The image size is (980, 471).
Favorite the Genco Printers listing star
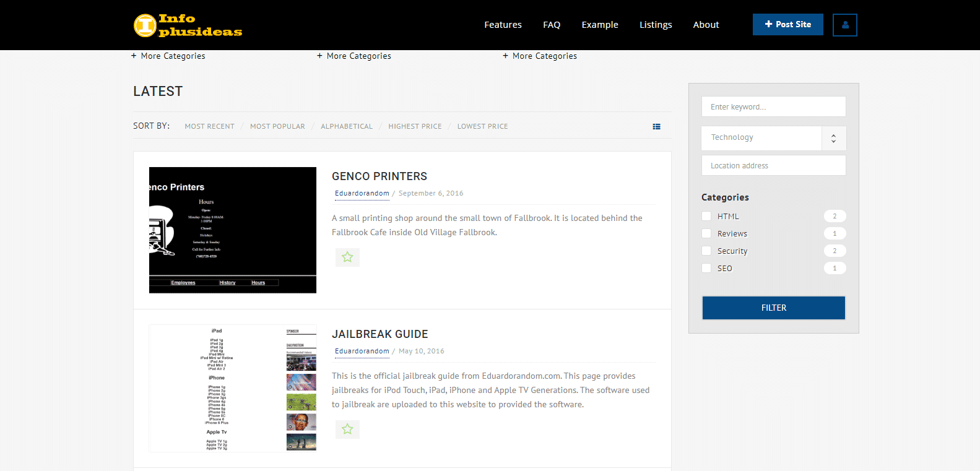click(347, 257)
